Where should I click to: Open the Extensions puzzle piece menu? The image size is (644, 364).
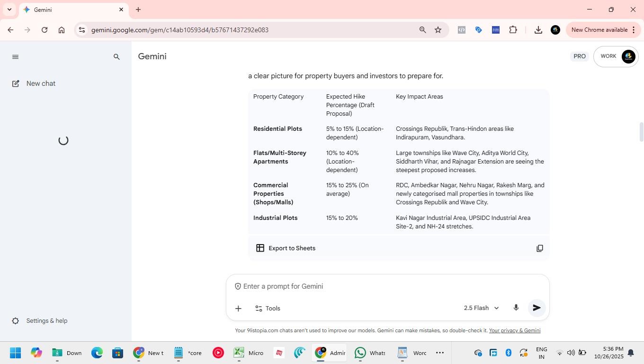click(x=513, y=30)
